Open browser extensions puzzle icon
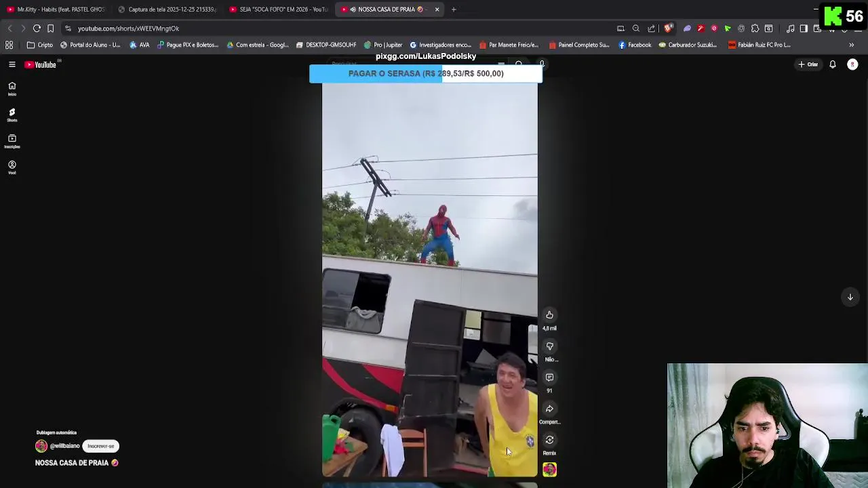 click(755, 28)
